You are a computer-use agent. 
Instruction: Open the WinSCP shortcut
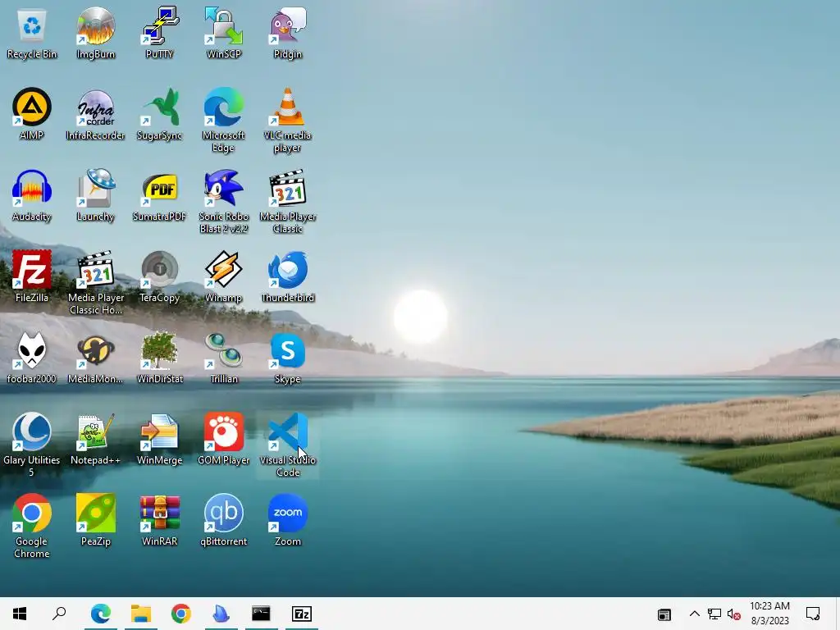click(224, 33)
